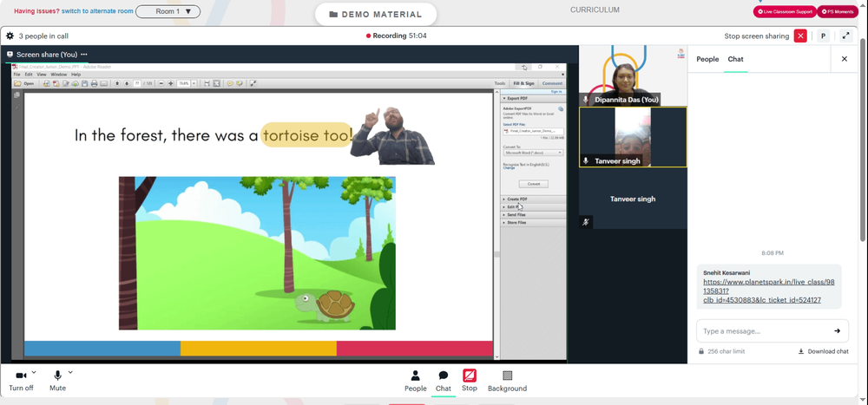The width and height of the screenshot is (868, 405).
Task: Open Adobe Reader File menu
Action: tap(16, 74)
